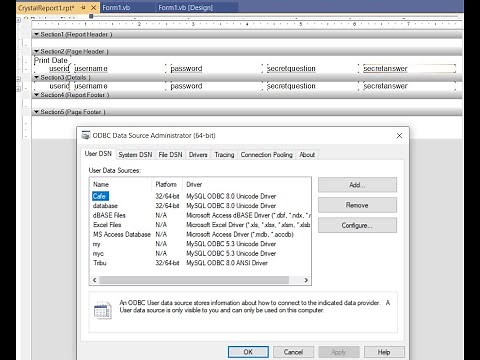The width and height of the screenshot is (480, 360).
Task: Collapse Section1 Report Header
Action: (37, 34)
